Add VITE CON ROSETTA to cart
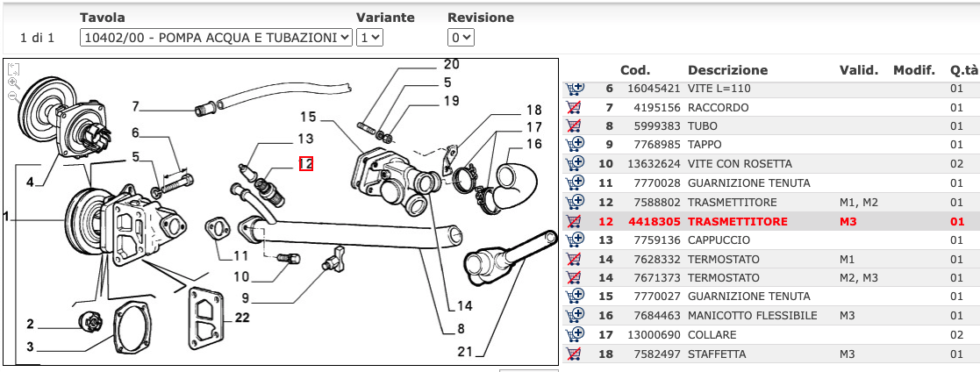 [575, 164]
